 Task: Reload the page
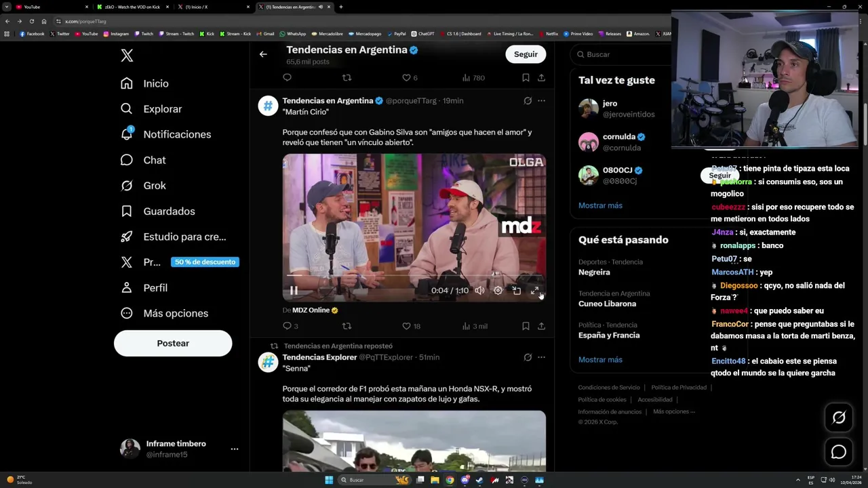pyautogui.click(x=31, y=21)
